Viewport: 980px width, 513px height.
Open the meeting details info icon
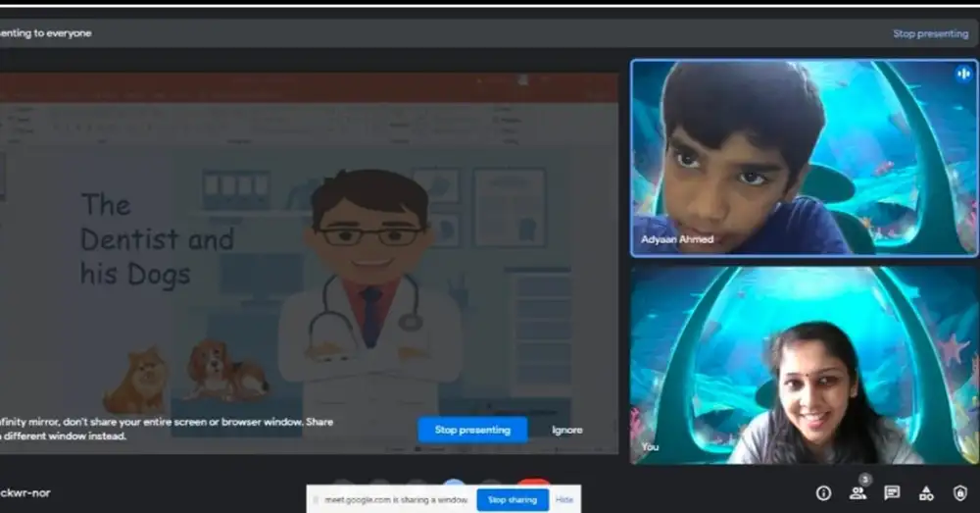[x=823, y=492]
